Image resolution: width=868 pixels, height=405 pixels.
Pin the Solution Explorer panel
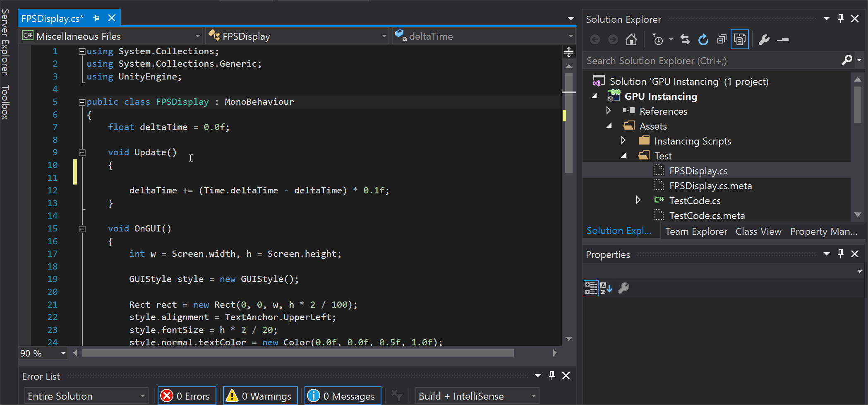coord(841,19)
